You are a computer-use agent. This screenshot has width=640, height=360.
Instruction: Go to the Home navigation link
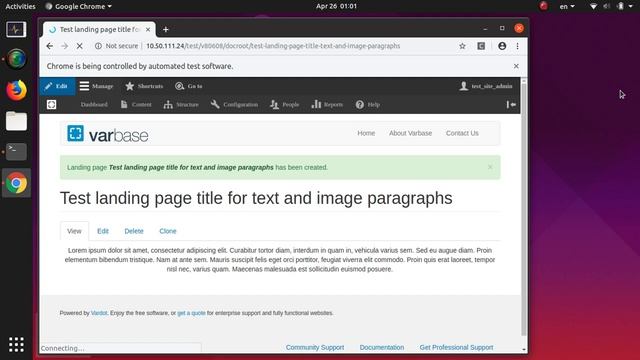point(366,133)
